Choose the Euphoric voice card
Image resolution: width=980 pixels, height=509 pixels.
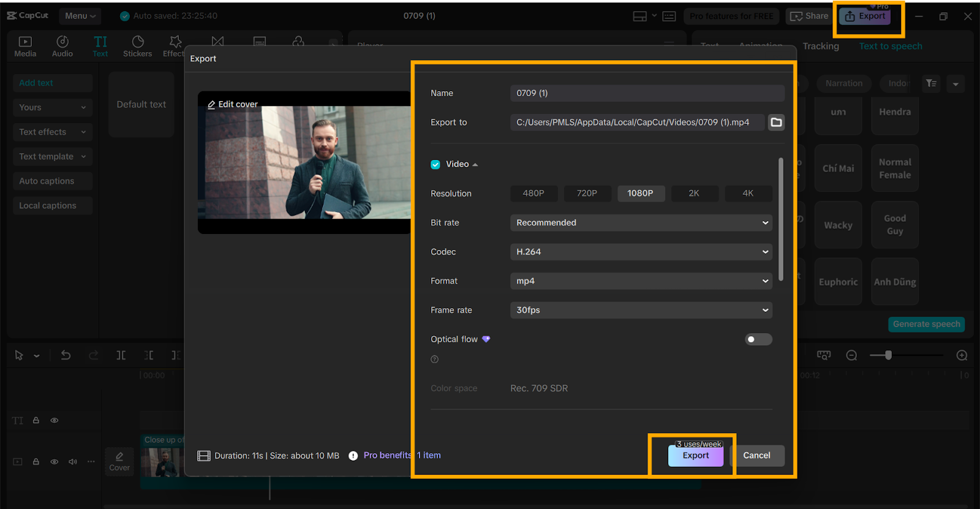pyautogui.click(x=838, y=282)
